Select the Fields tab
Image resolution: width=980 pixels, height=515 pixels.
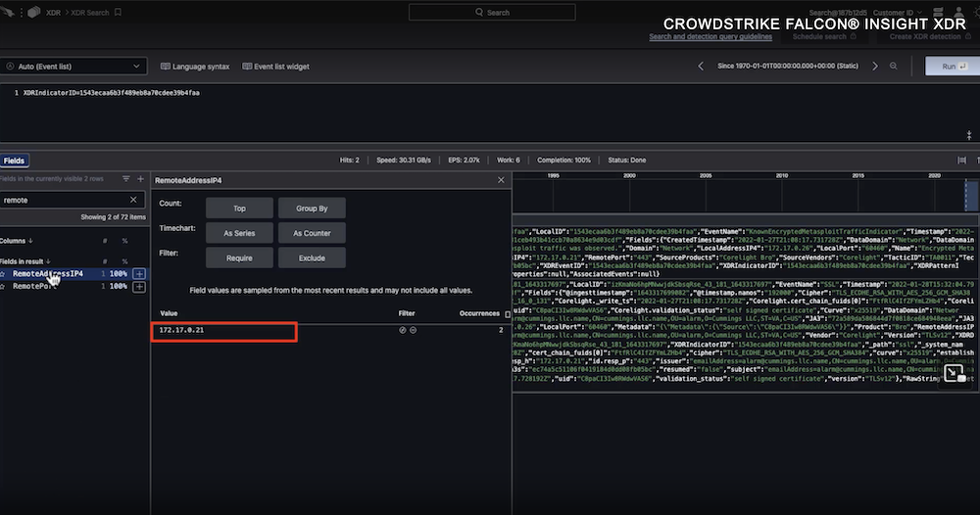tap(14, 161)
